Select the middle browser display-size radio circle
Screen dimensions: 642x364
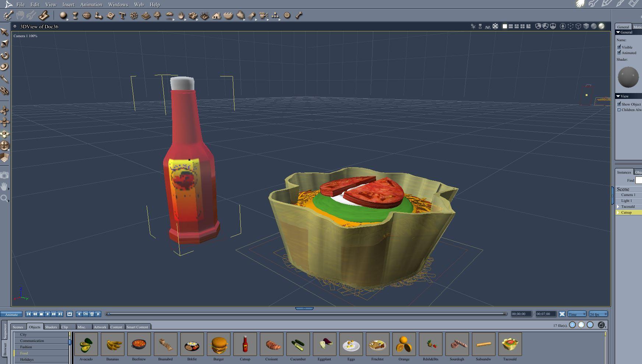(581, 325)
